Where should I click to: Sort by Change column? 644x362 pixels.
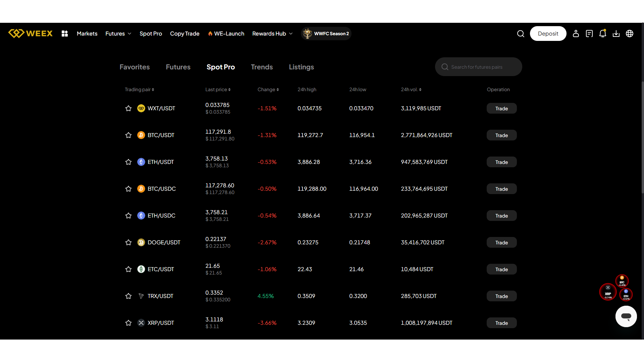click(268, 89)
